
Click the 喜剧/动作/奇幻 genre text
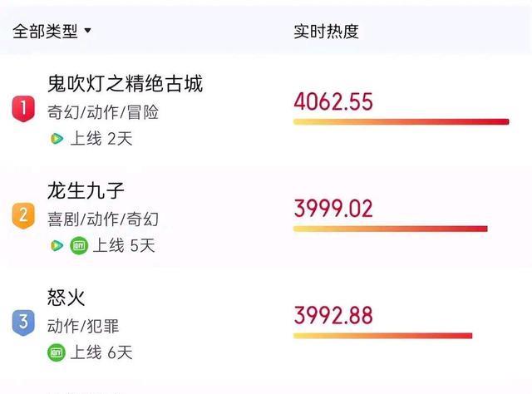(103, 219)
